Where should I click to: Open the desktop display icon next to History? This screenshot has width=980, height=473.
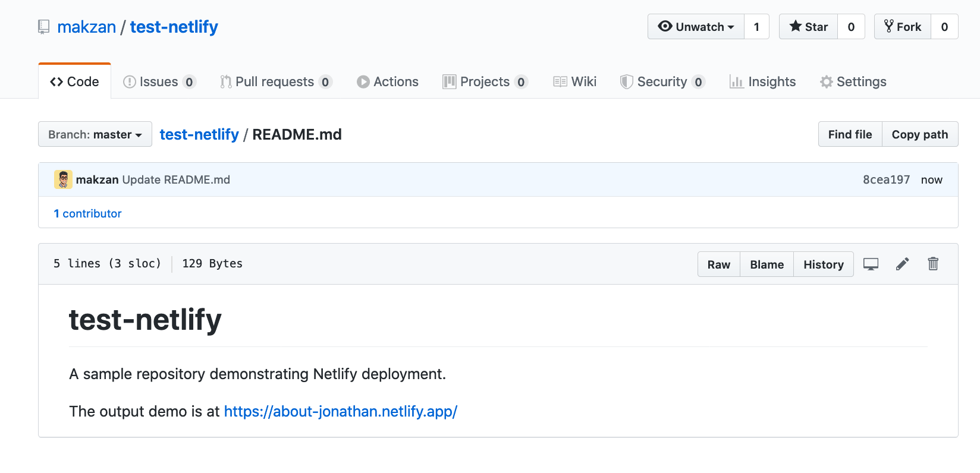[871, 264]
